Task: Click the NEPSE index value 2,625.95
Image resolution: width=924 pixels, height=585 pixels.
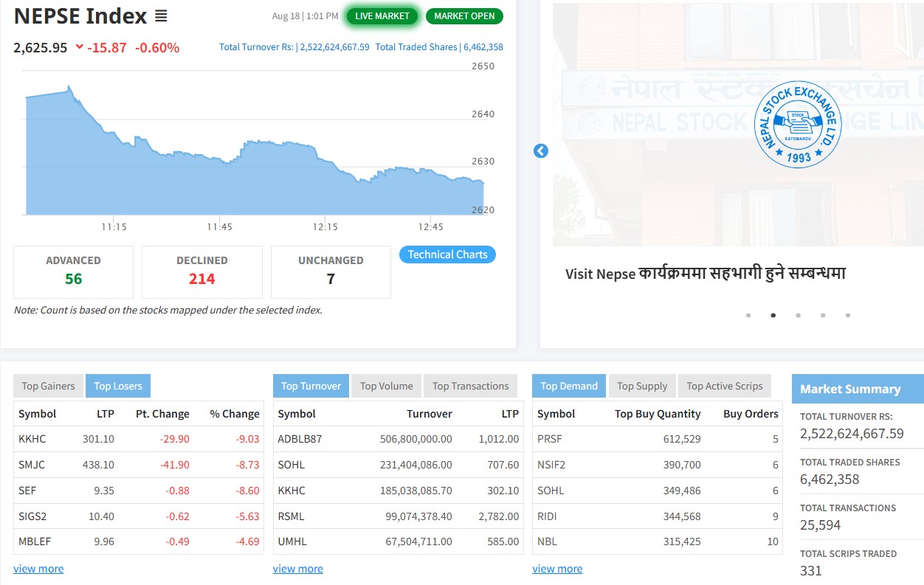Action: click(41, 48)
